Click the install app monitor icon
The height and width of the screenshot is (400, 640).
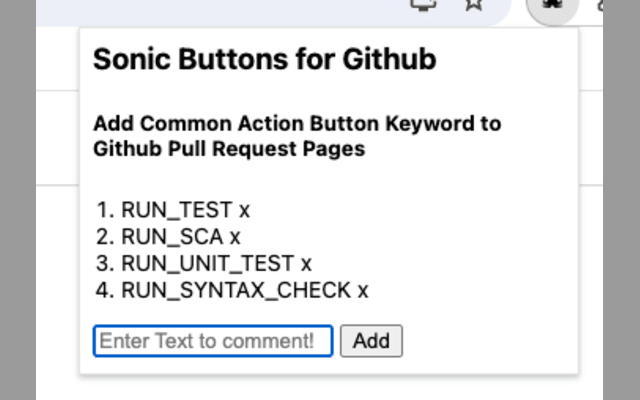[424, 4]
